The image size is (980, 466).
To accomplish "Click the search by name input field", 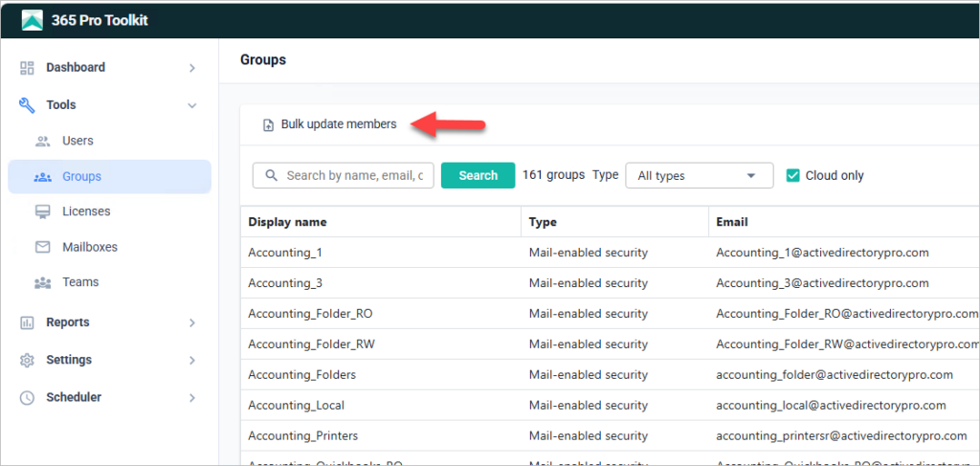I will (344, 175).
